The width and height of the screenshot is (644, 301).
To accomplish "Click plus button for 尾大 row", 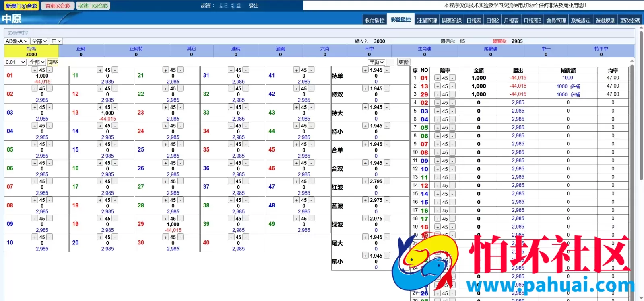I will 365,237.
